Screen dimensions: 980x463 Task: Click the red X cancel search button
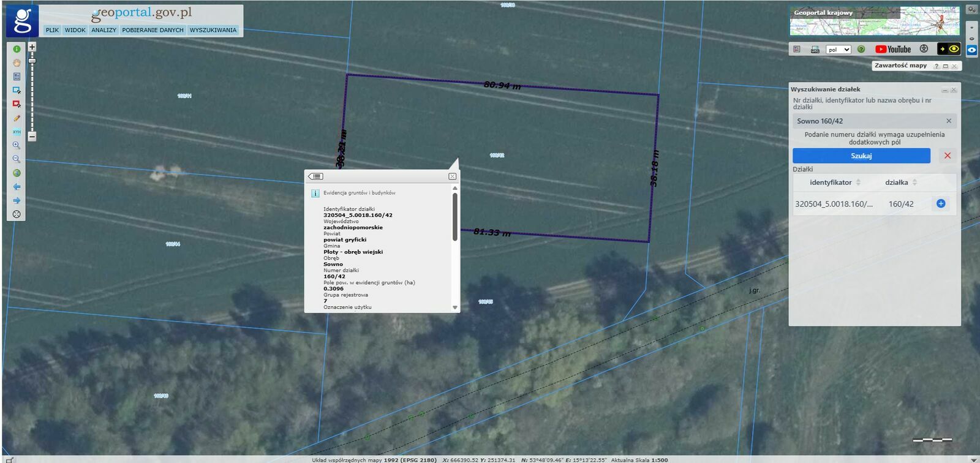click(948, 156)
